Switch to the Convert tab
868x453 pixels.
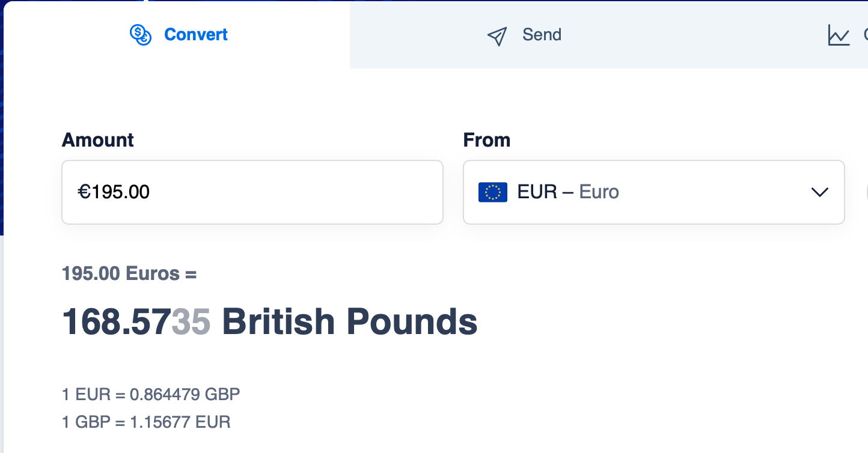coord(179,35)
